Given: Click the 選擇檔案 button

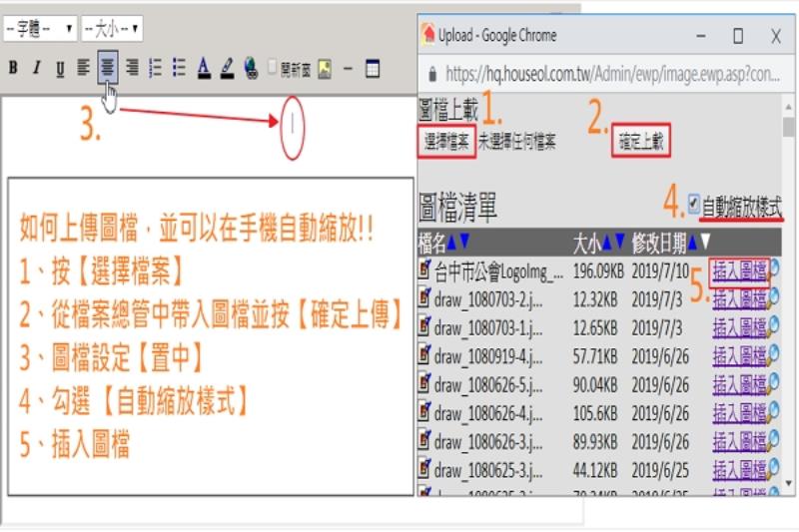Looking at the screenshot, I should (447, 142).
